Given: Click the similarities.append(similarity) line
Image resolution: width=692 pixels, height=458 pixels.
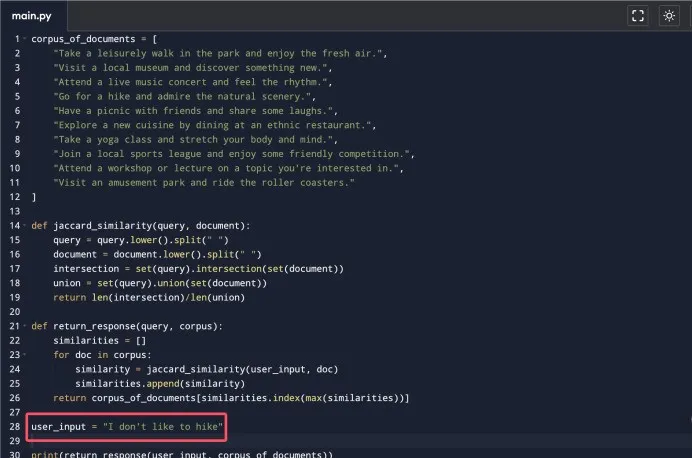Looking at the screenshot, I should pyautogui.click(x=160, y=385).
